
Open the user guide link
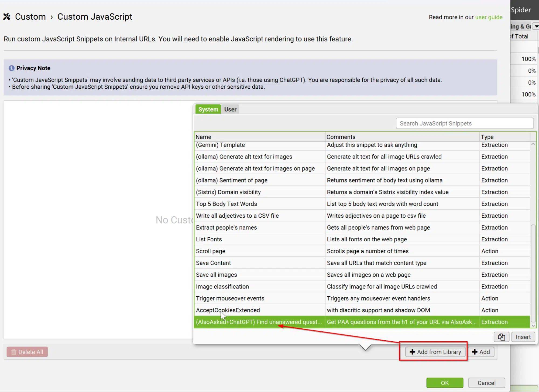(x=489, y=17)
